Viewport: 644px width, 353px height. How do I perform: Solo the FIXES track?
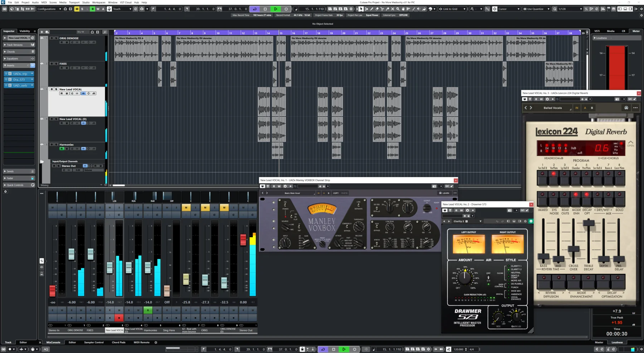tap(56, 64)
